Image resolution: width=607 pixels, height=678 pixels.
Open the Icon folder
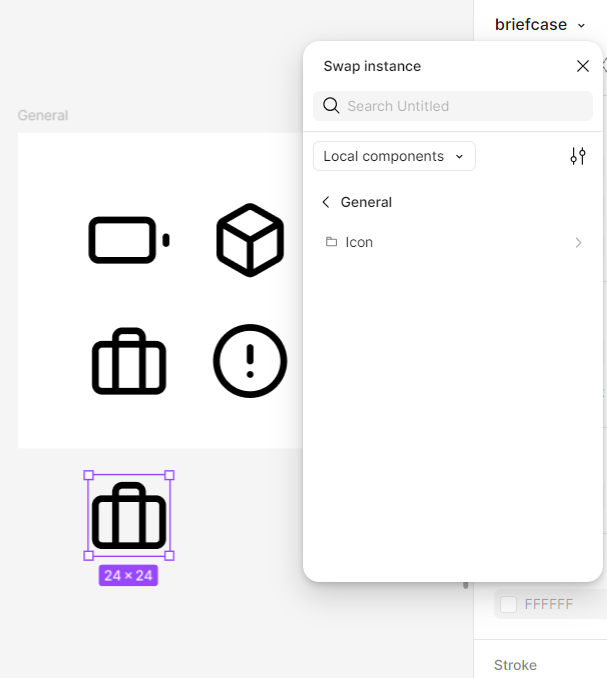[x=453, y=242]
